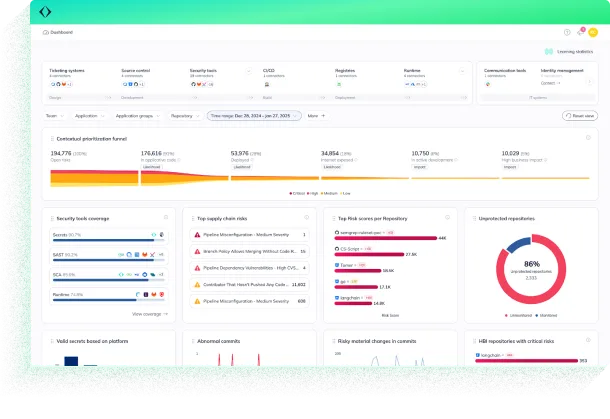
Task: Open the help question mark icon
Action: click(567, 32)
